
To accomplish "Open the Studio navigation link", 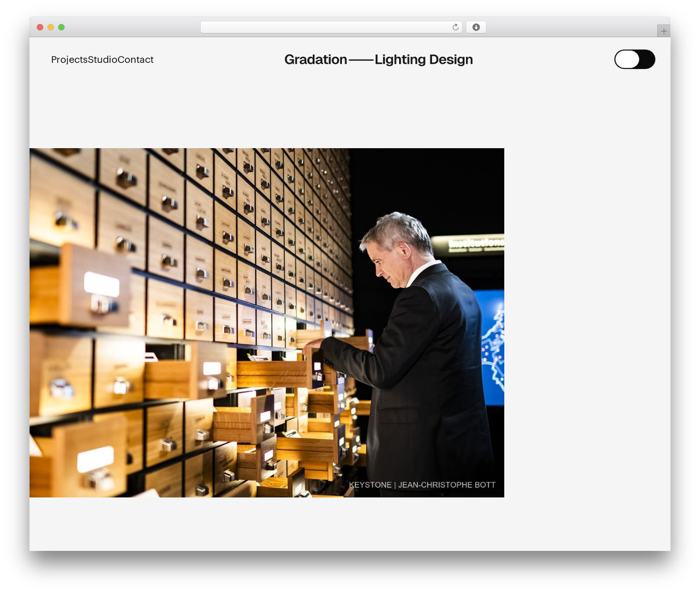I will click(102, 60).
